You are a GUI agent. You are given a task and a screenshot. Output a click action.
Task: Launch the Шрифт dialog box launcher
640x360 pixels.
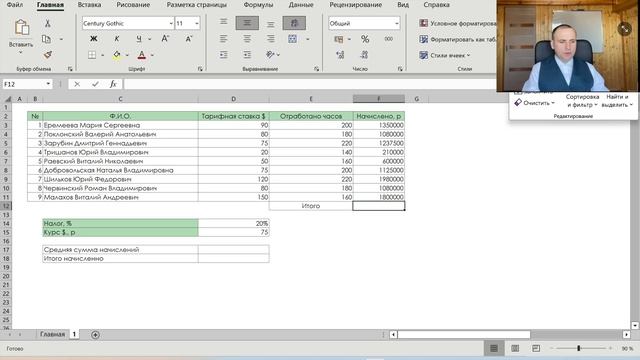[x=200, y=69]
